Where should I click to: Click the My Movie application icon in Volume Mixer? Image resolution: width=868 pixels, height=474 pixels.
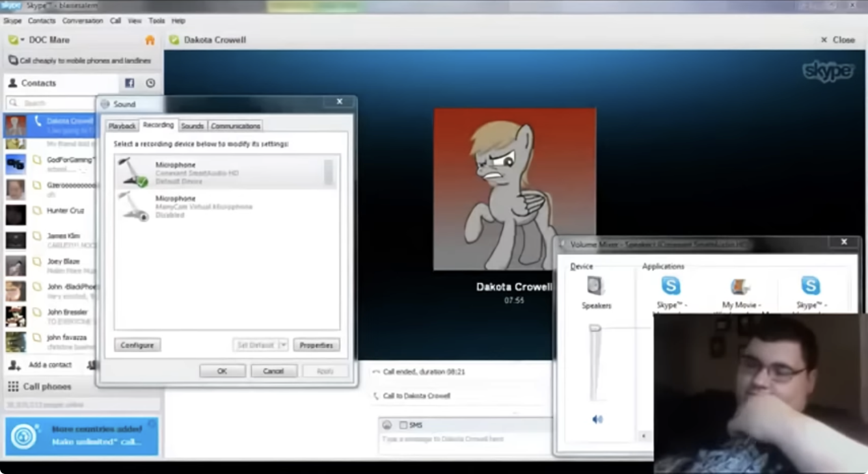coord(740,286)
